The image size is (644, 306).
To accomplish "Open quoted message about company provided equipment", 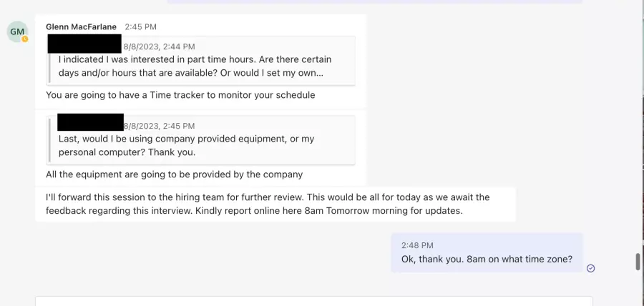I will [x=202, y=140].
